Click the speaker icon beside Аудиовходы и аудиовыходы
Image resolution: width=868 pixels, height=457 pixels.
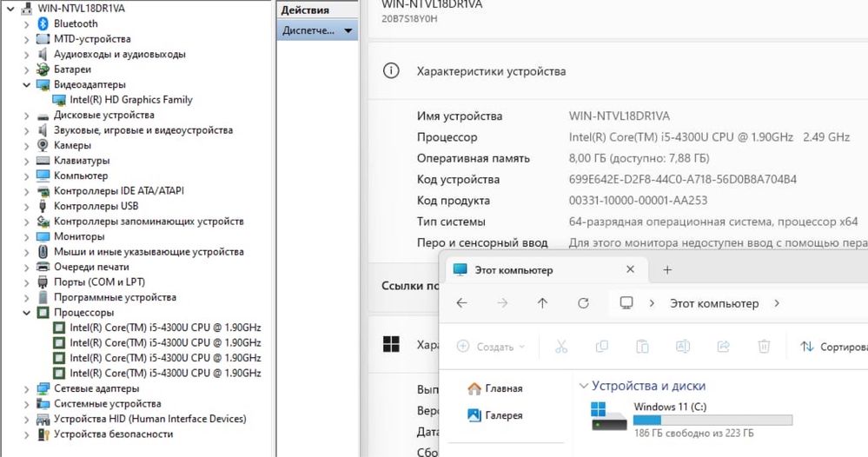pos(43,54)
